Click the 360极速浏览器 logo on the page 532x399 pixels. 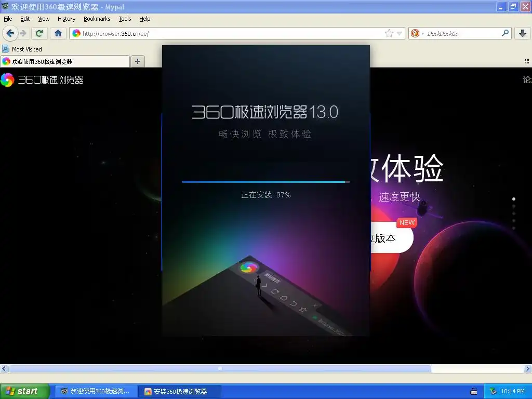42,79
